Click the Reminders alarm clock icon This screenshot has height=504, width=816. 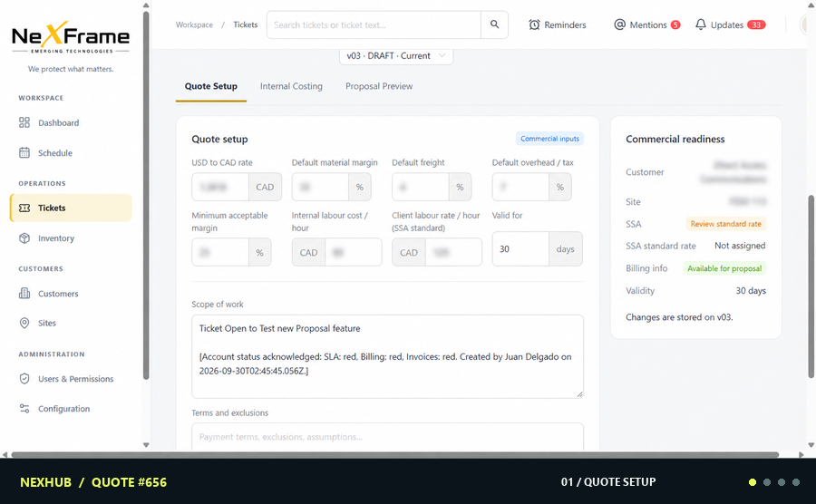click(x=534, y=25)
